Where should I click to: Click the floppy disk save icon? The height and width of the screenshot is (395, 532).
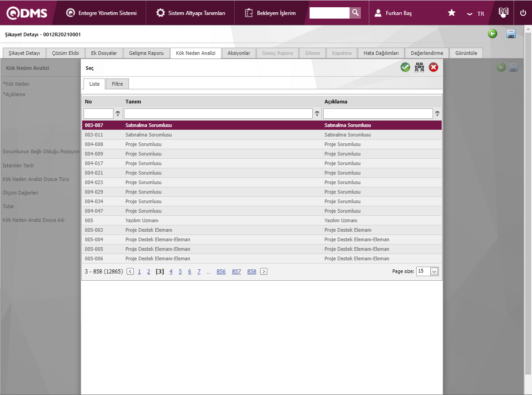511,34
